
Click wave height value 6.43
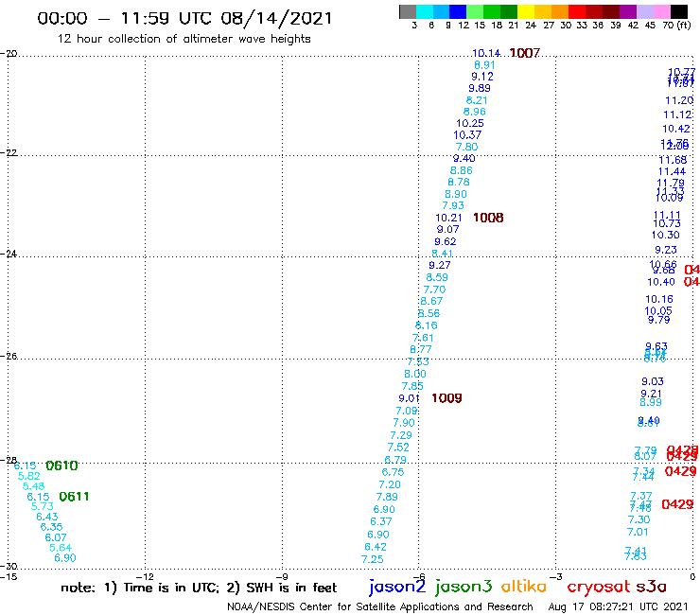(47, 517)
